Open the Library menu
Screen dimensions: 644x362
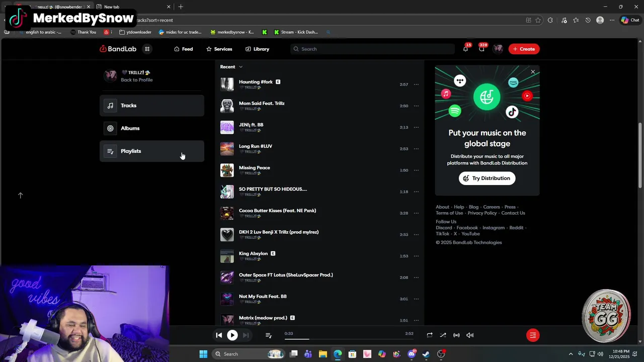[x=257, y=49]
